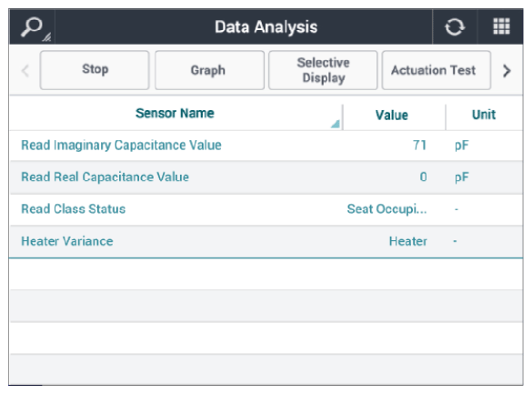
Task: Click the Unit column header
Action: [484, 115]
